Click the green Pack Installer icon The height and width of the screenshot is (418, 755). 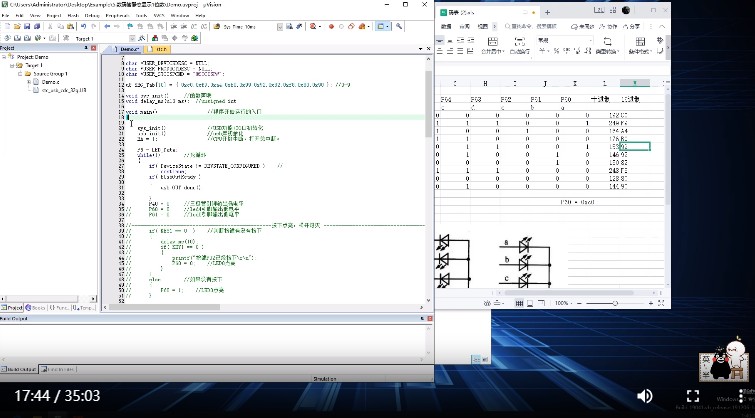tap(195, 38)
